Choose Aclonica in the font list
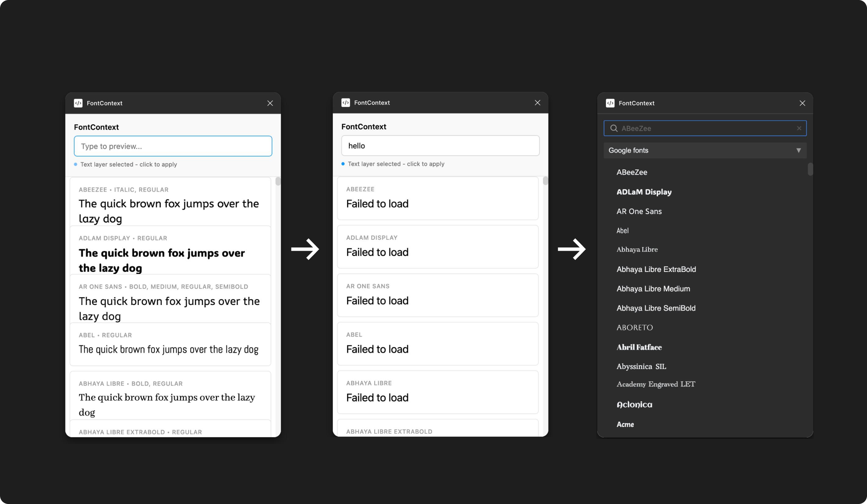The width and height of the screenshot is (867, 504). (634, 405)
